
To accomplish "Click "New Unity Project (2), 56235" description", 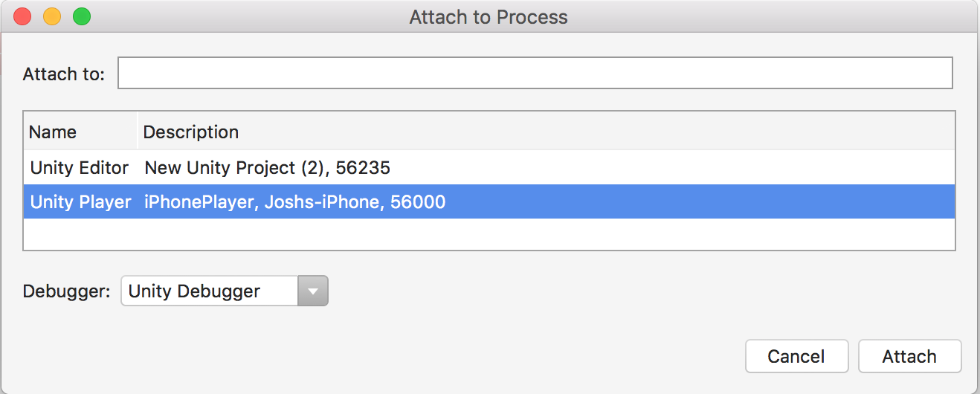I will [267, 168].
